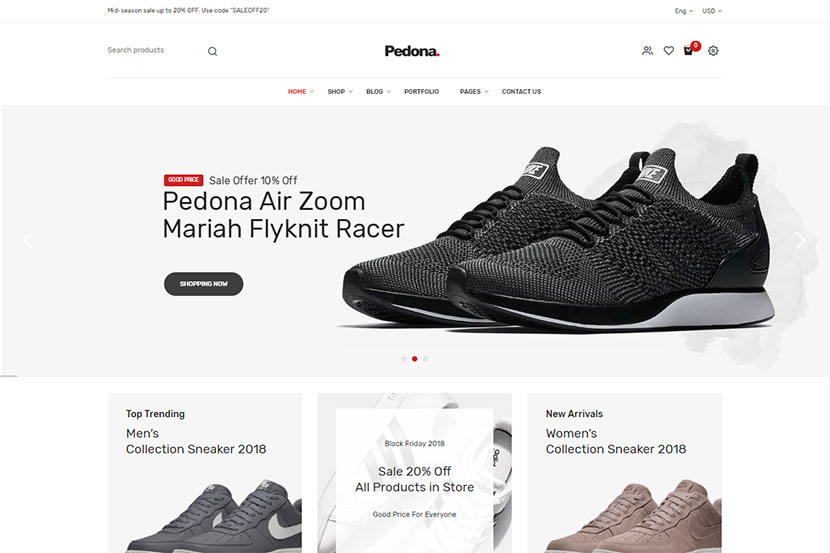Open the Contact Us menu item
Image resolution: width=830 pixels, height=553 pixels.
click(521, 92)
